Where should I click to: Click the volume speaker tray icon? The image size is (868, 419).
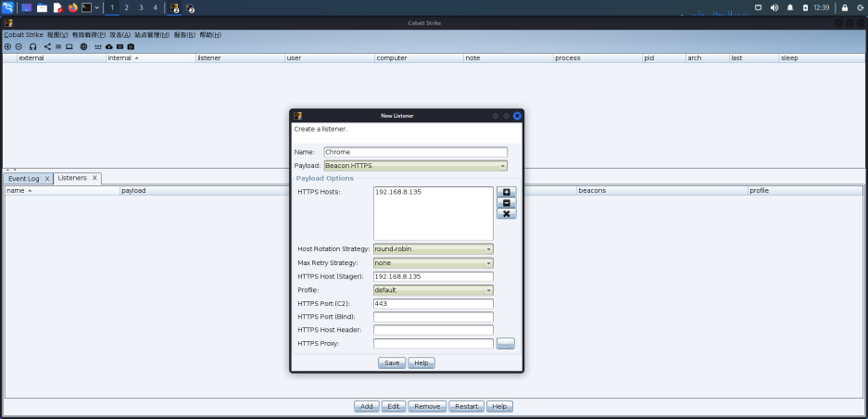click(774, 7)
